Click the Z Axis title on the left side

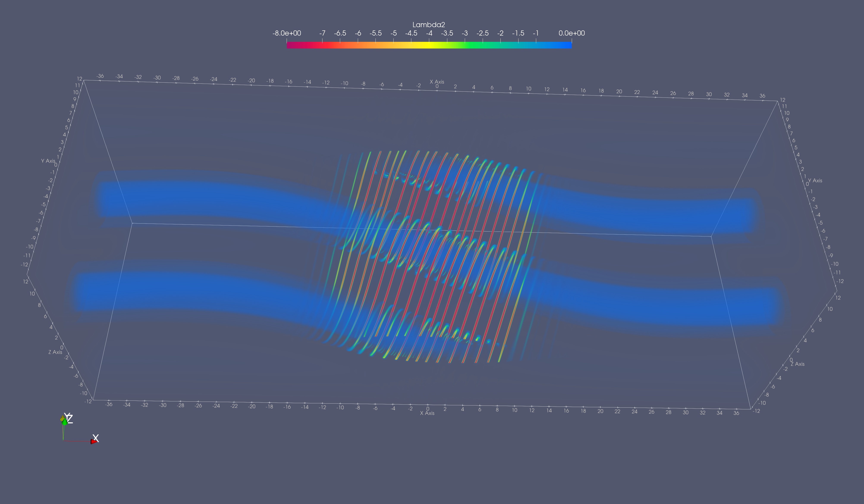point(55,352)
